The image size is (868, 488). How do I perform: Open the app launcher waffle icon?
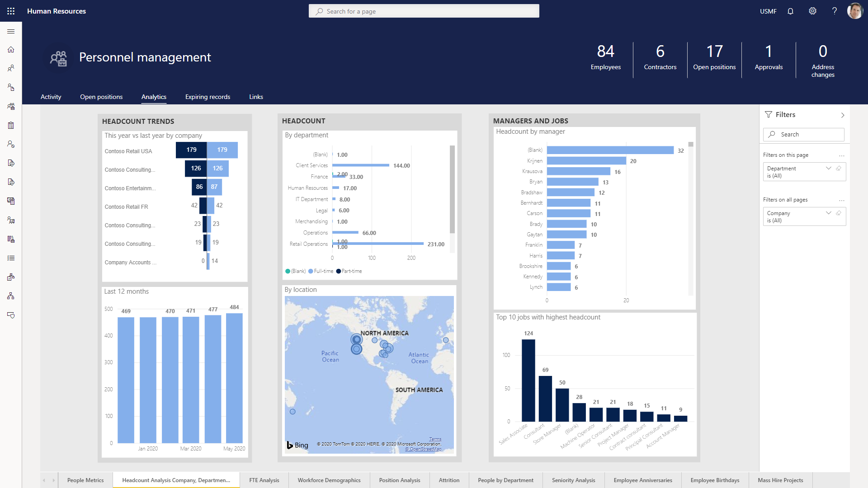11,11
